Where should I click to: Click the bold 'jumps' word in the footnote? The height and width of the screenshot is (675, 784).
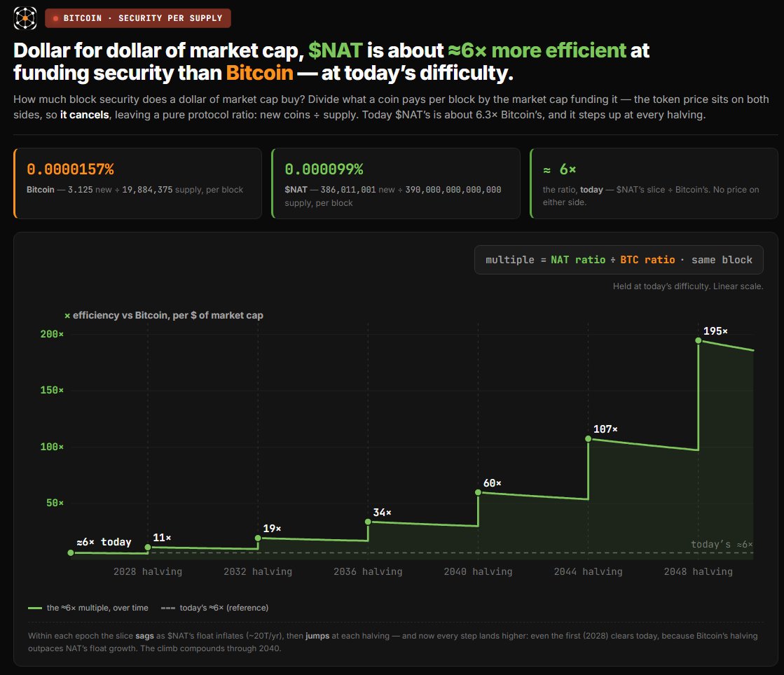(317, 636)
